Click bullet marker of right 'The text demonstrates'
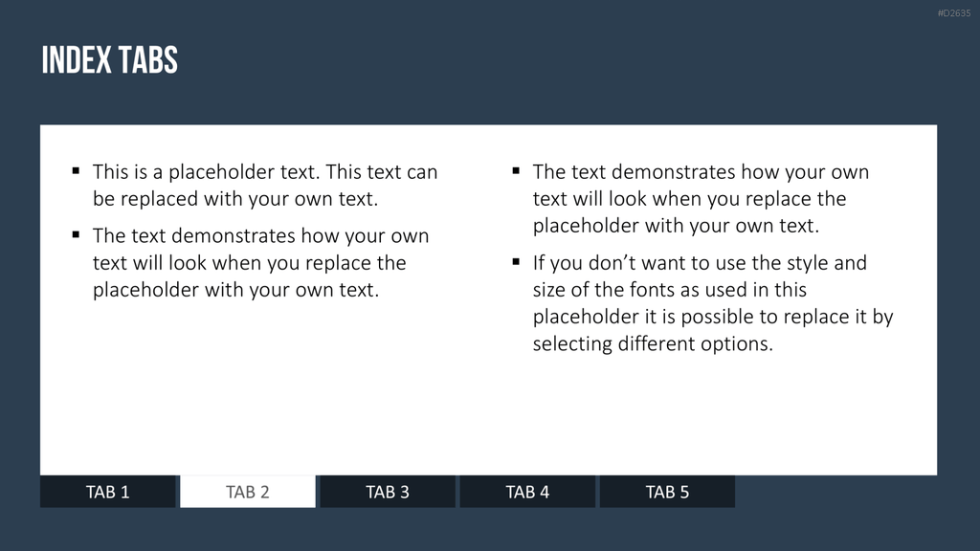Screen dimensions: 980x551 (x=516, y=170)
